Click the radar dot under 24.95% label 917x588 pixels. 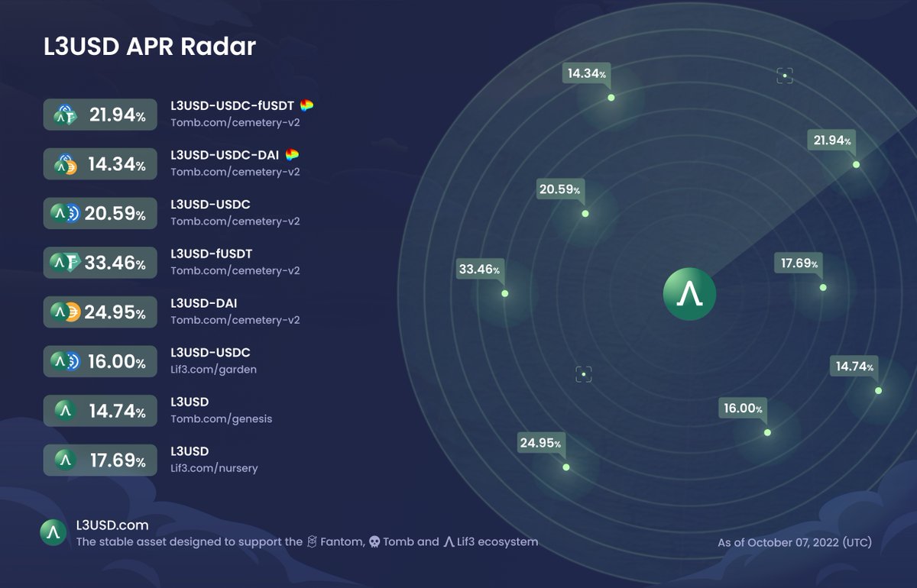(565, 467)
